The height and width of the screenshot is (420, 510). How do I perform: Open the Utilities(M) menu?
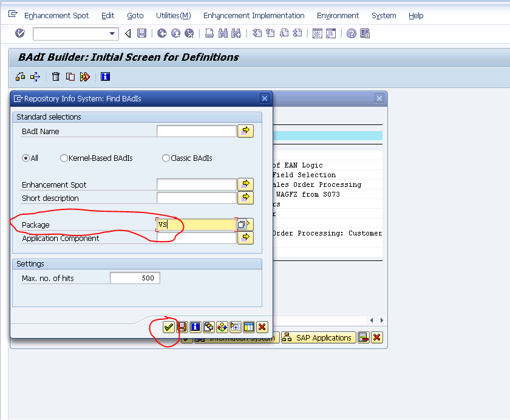[x=171, y=15]
